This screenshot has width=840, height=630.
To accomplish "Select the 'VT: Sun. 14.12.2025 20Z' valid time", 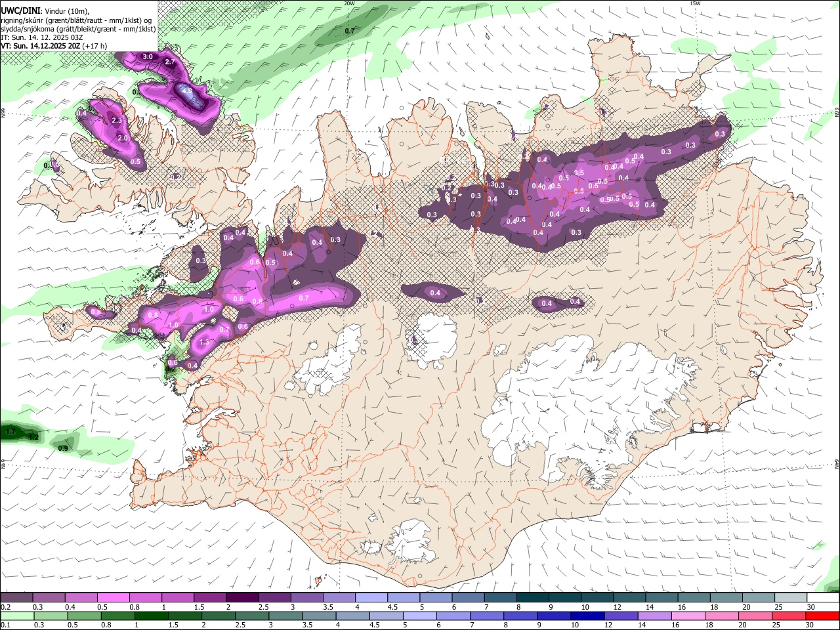I will tap(41, 46).
